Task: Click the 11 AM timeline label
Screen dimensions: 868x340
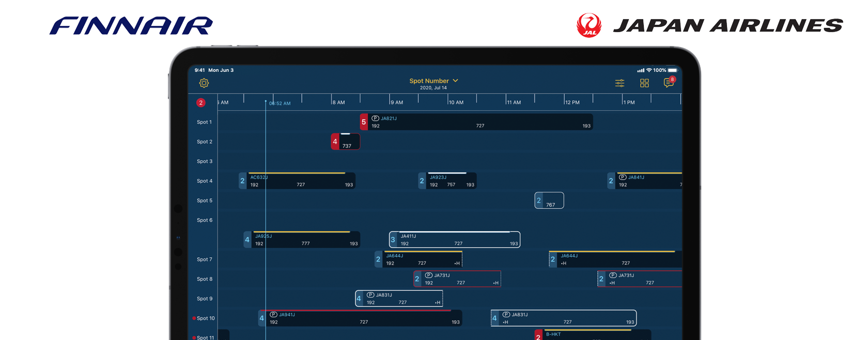Action: (514, 103)
